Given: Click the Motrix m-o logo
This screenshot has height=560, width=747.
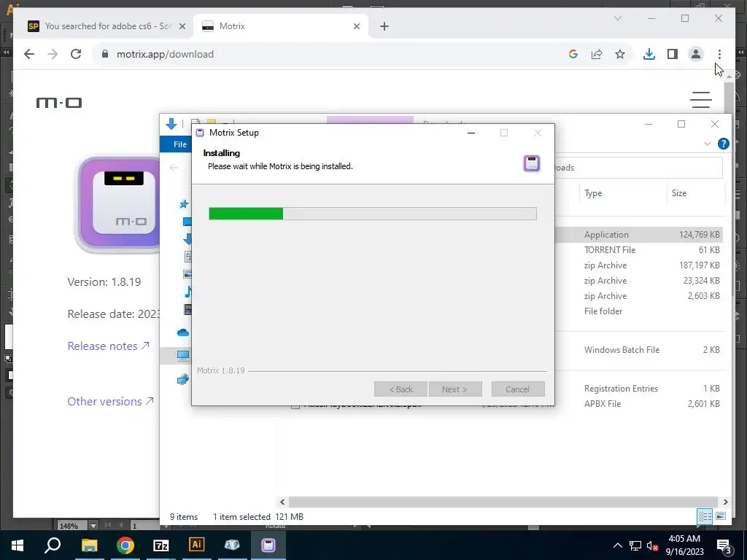Looking at the screenshot, I should tap(59, 102).
